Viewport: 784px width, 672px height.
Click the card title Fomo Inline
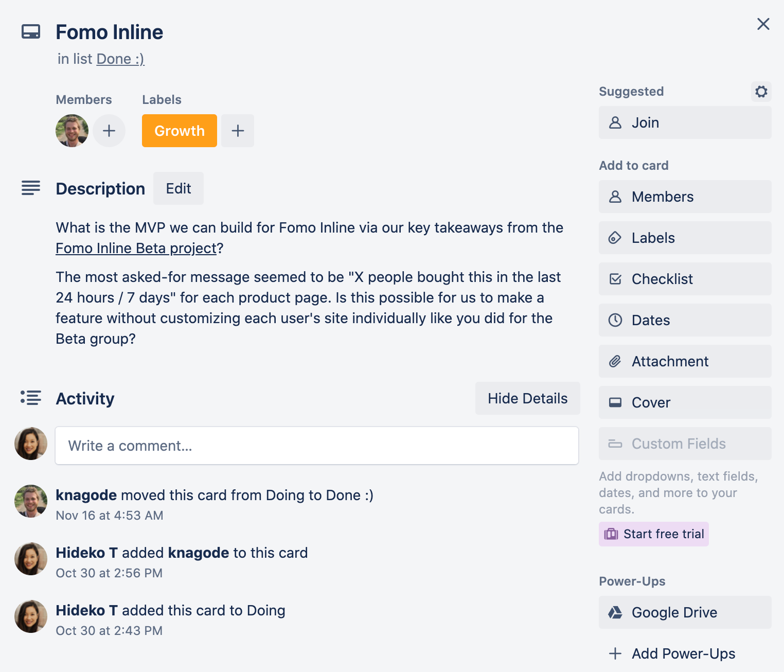pyautogui.click(x=110, y=32)
